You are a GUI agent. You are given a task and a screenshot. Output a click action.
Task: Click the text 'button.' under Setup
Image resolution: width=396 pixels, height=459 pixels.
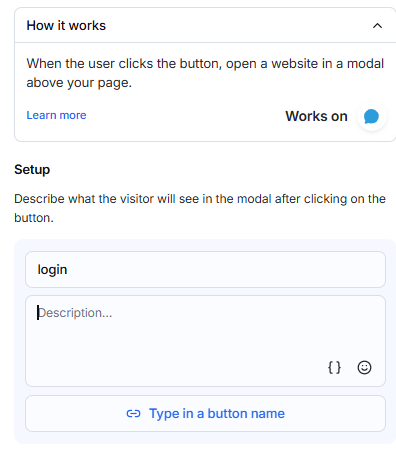point(34,218)
